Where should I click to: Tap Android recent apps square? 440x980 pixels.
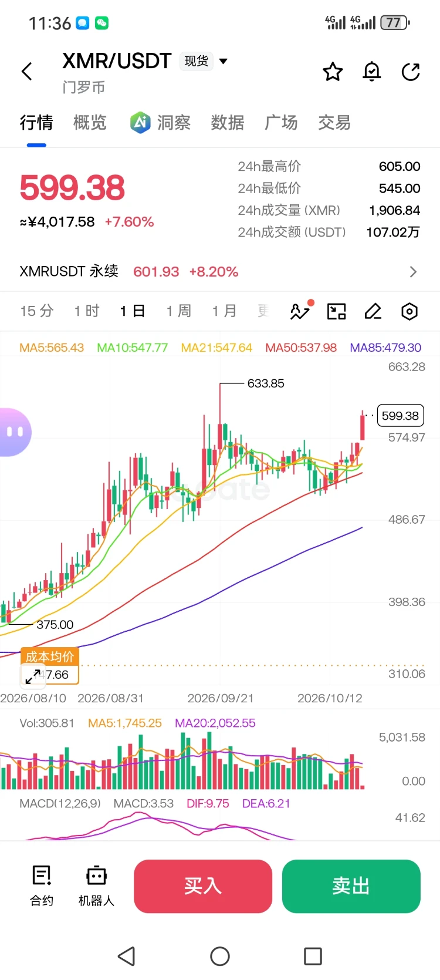[313, 956]
